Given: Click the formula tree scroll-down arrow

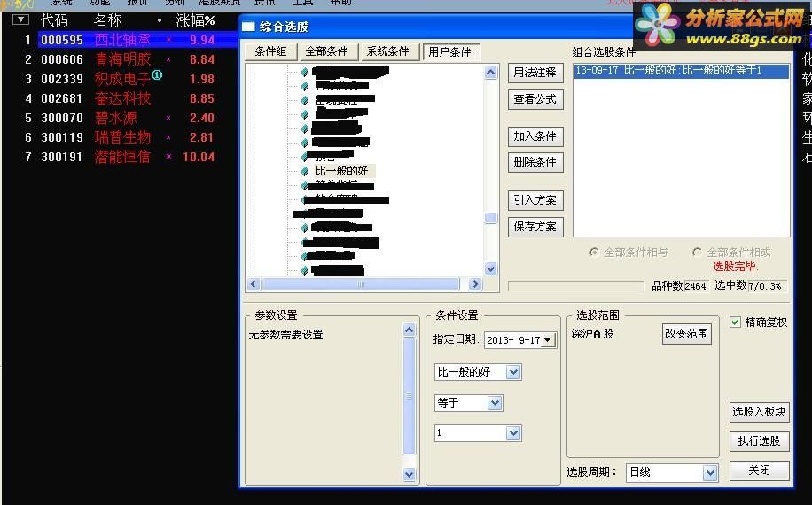Looking at the screenshot, I should point(491,268).
